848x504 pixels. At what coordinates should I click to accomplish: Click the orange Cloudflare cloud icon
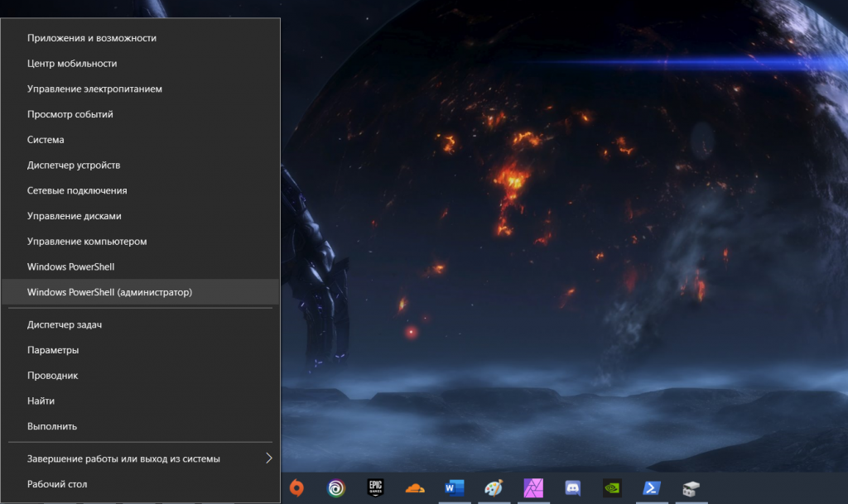pyautogui.click(x=415, y=488)
